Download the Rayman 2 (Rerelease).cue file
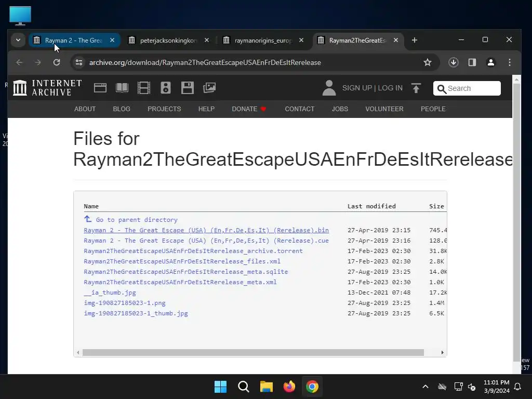Viewport: 532px width, 399px height. [x=206, y=241]
